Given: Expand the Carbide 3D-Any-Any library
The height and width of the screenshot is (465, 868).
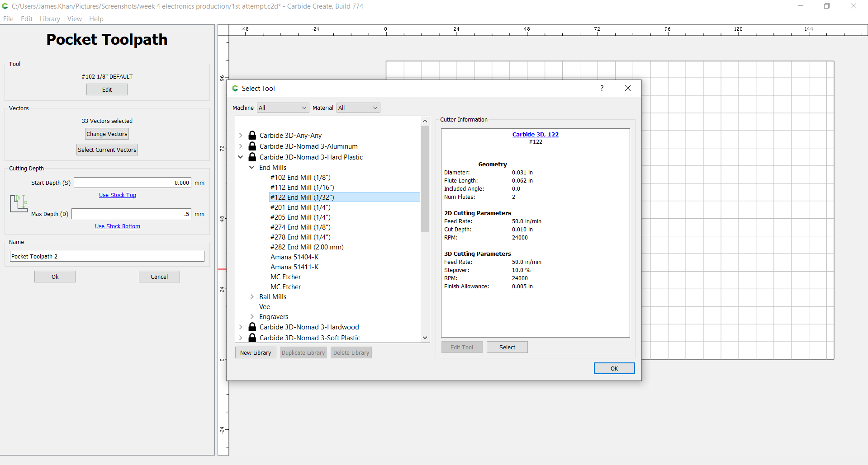Looking at the screenshot, I should (x=241, y=135).
